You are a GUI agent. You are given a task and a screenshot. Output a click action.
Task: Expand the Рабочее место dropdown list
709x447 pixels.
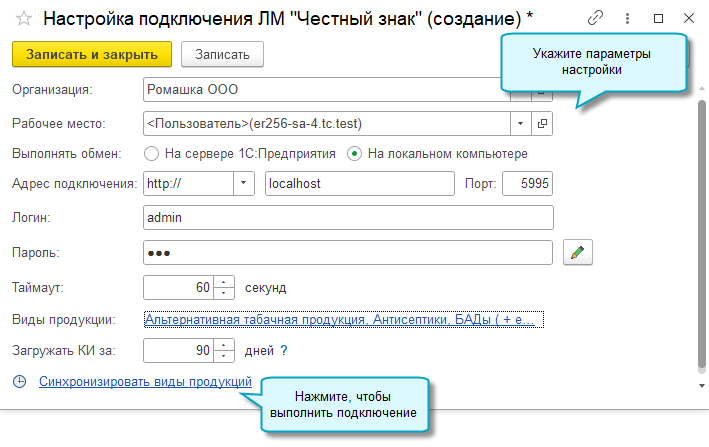click(x=520, y=123)
